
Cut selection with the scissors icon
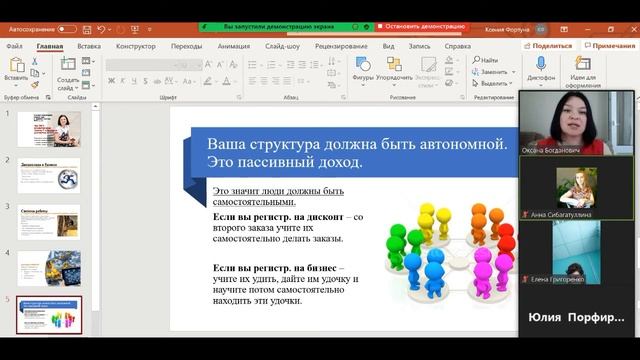[35, 61]
